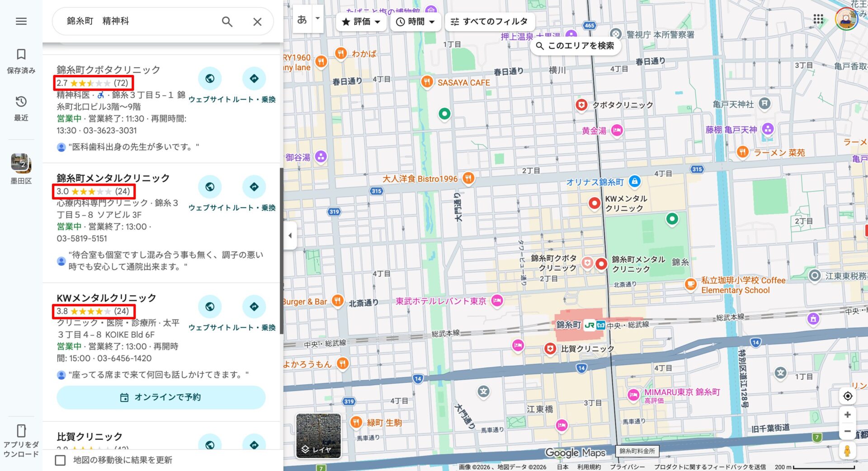Click SASAYA CAFE restaurant marker
Viewport: 868px width, 471px height.
point(427,82)
